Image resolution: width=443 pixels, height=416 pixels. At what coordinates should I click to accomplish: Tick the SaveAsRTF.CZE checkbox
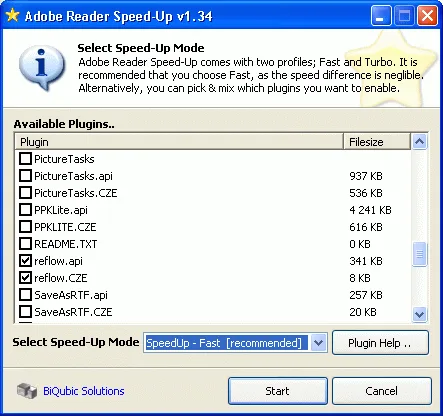[25, 312]
